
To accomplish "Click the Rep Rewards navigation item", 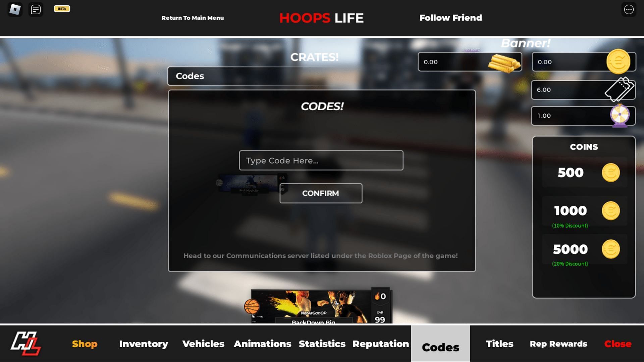I will click(x=558, y=344).
